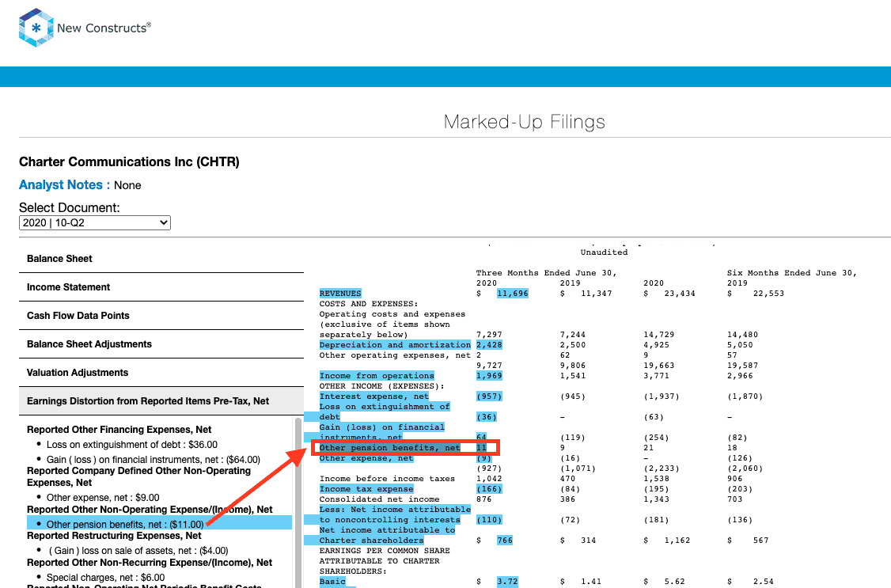
Task: Click the New Constructs hexagon logo
Action: [x=36, y=27]
